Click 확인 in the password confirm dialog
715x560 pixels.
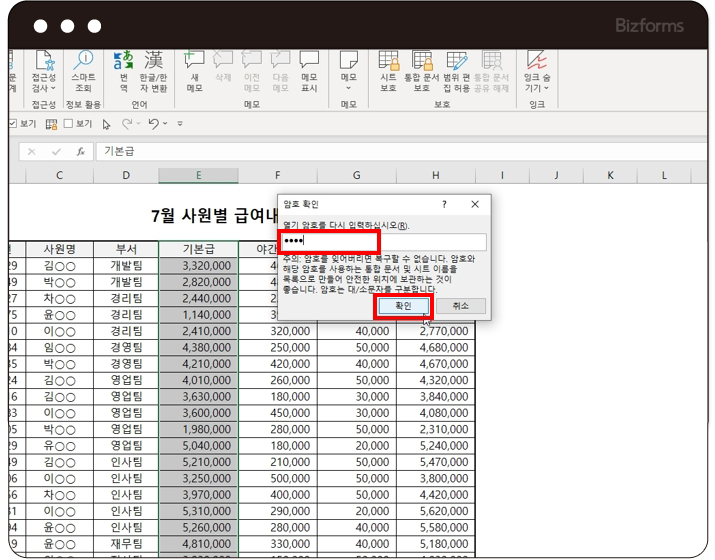(402, 306)
